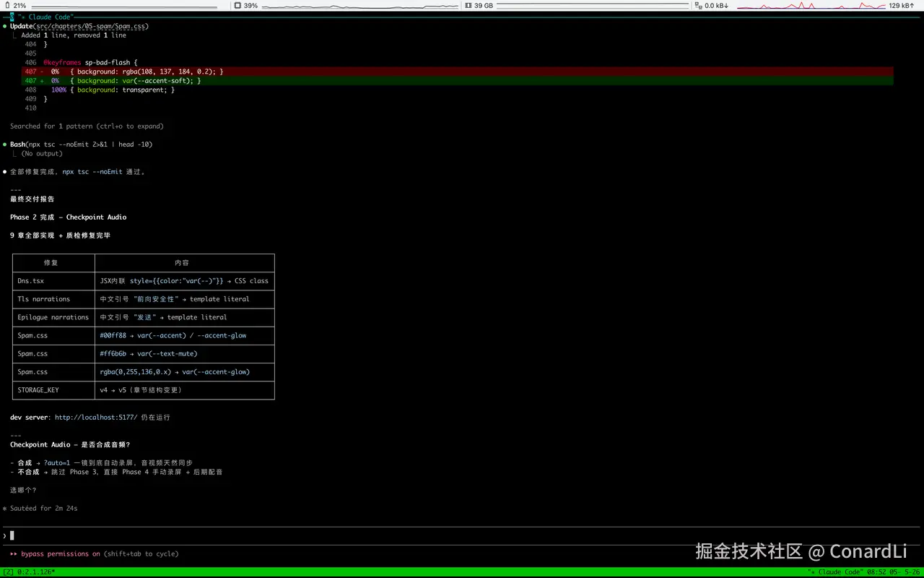The image size is (924, 578).
Task: Click the "全部修复完成" completion message
Action: [78, 172]
